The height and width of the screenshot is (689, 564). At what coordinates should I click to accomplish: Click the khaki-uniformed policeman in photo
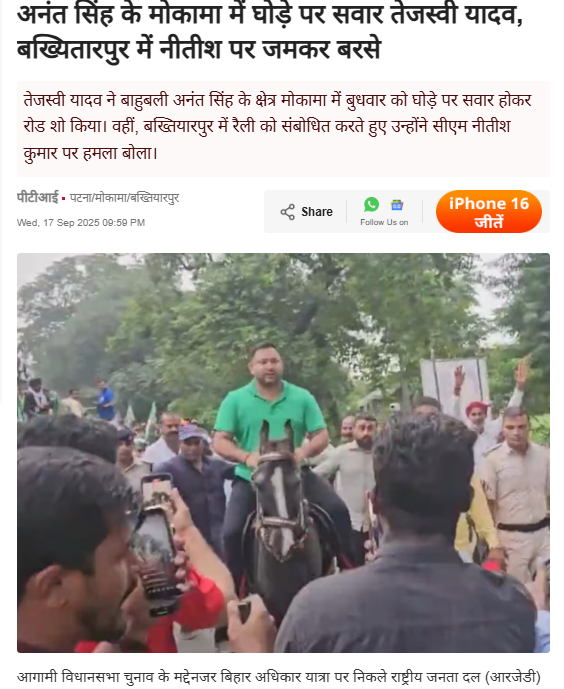click(x=517, y=488)
